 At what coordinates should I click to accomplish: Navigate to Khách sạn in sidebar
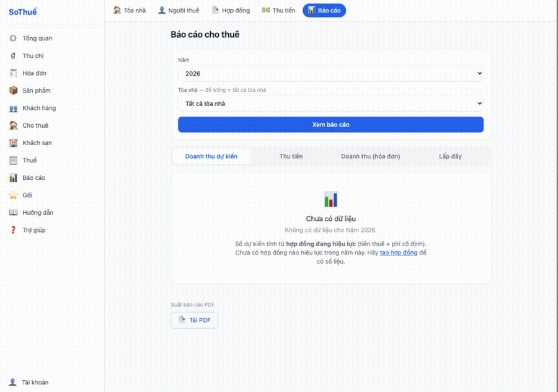click(x=52, y=143)
